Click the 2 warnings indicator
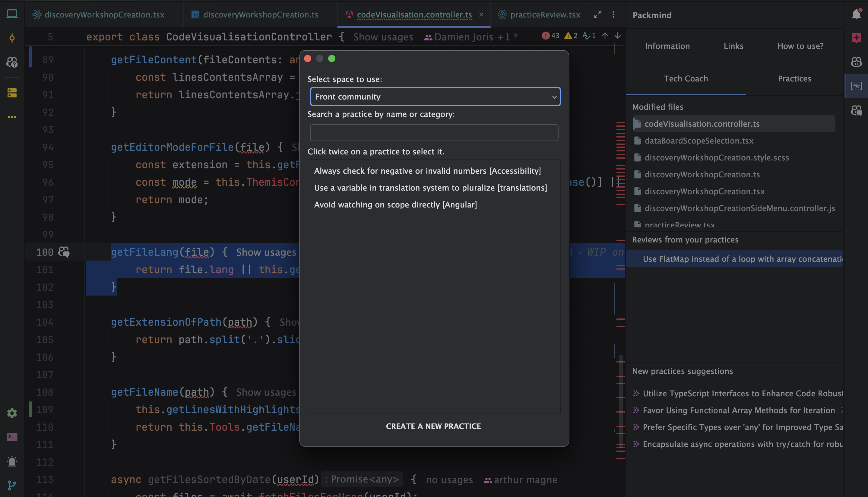 tap(571, 36)
